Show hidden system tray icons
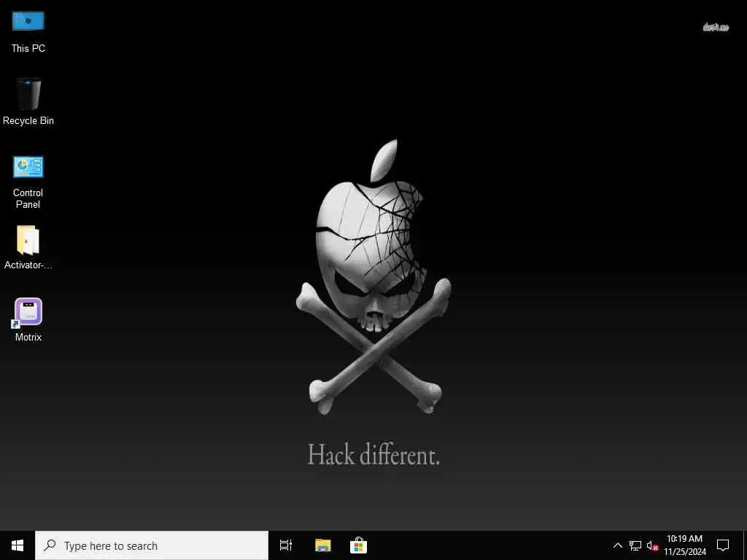 (617, 545)
